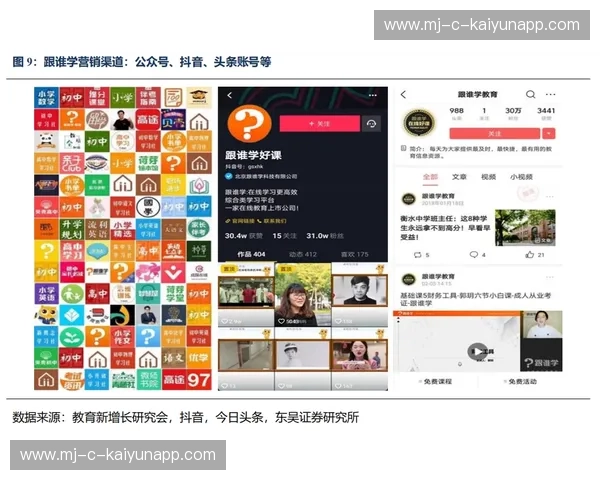Screen dimensions: 600x480
Task: Tap the 免费课程 bottom menu item
Action: (x=436, y=382)
